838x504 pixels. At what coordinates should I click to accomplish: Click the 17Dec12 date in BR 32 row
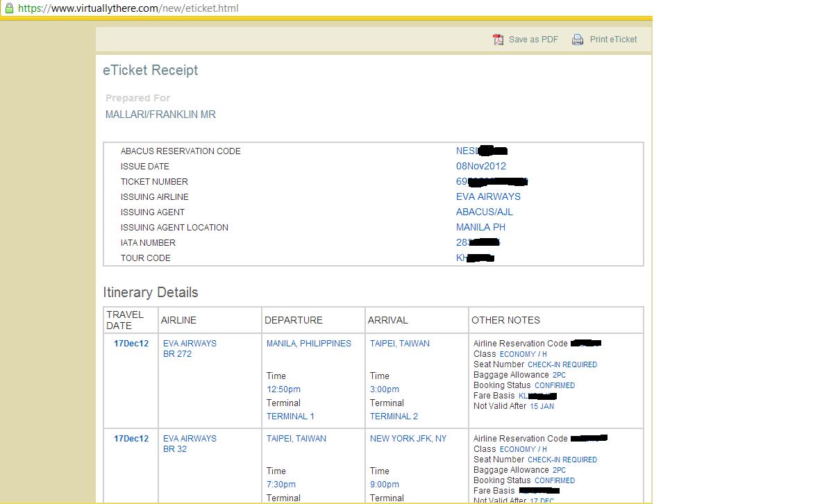click(x=131, y=439)
